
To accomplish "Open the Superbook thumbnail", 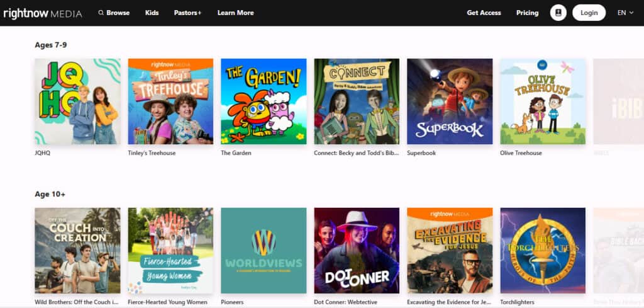I will 450,101.
